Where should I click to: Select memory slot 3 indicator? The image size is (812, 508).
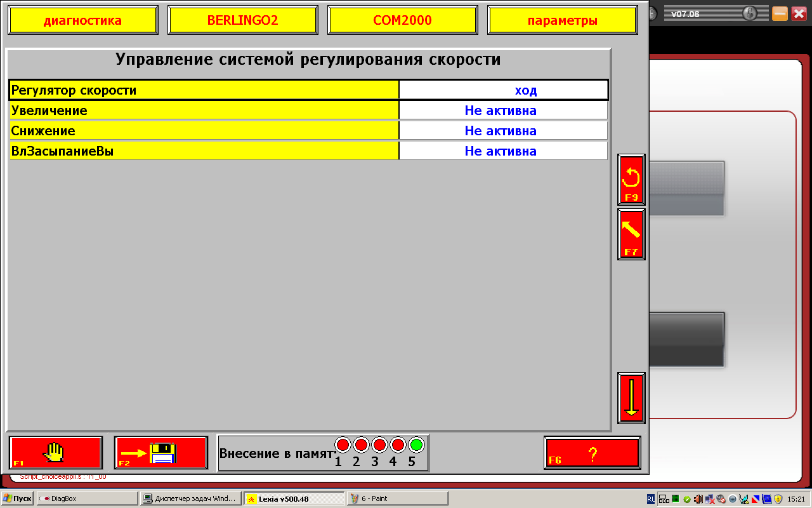pyautogui.click(x=379, y=445)
